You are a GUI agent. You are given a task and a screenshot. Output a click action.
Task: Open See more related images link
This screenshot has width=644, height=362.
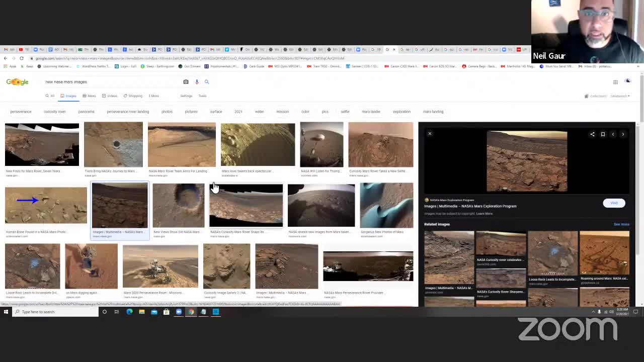(x=621, y=224)
